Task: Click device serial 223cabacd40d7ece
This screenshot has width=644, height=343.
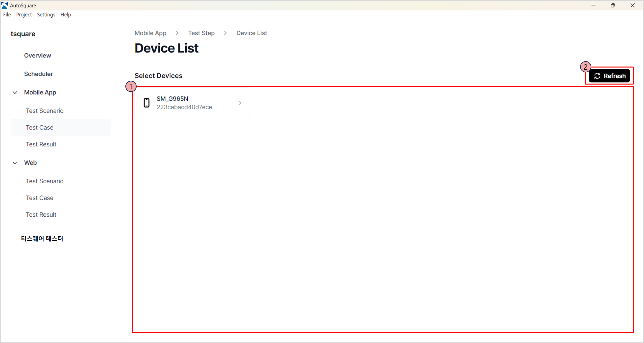Action: click(184, 107)
